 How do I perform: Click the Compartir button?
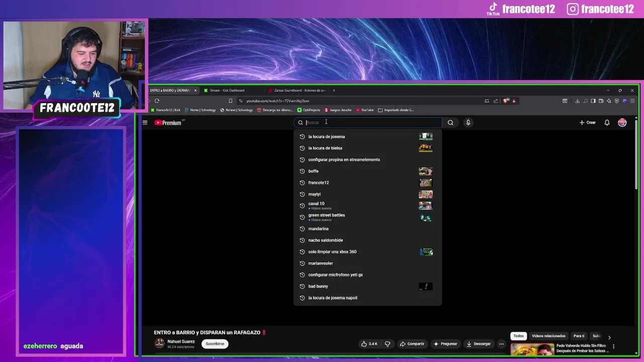click(412, 344)
